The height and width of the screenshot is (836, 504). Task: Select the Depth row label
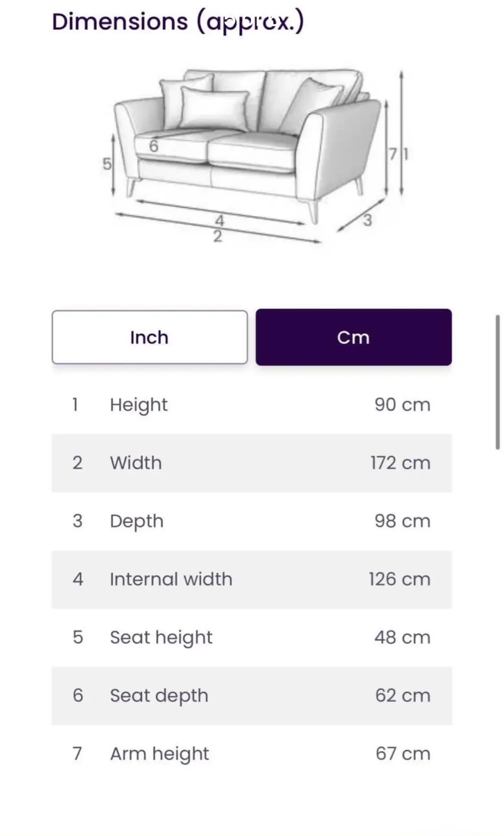click(x=137, y=521)
